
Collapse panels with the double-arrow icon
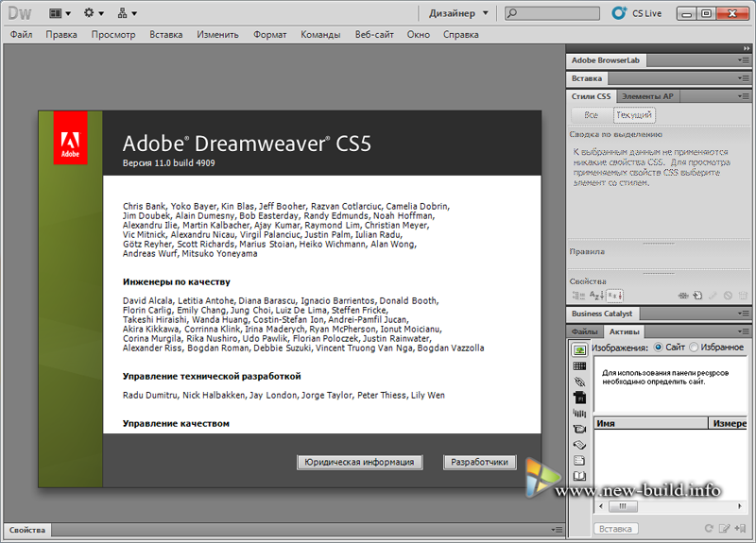747,48
